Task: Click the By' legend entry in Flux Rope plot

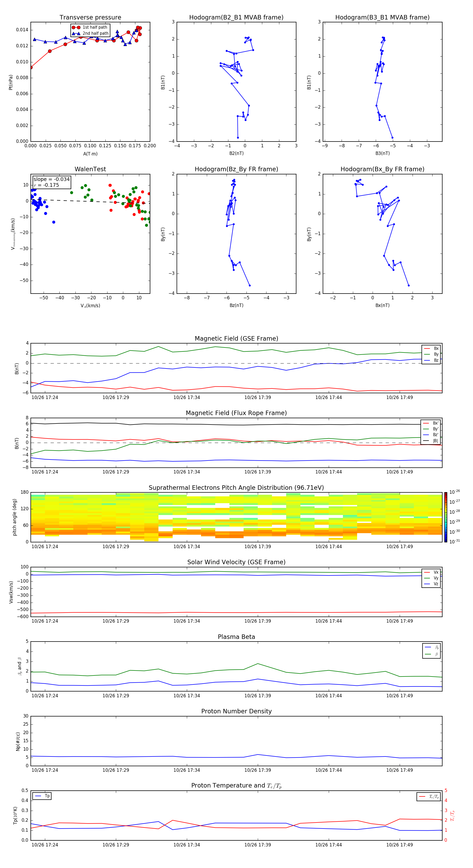Action: tap(431, 429)
